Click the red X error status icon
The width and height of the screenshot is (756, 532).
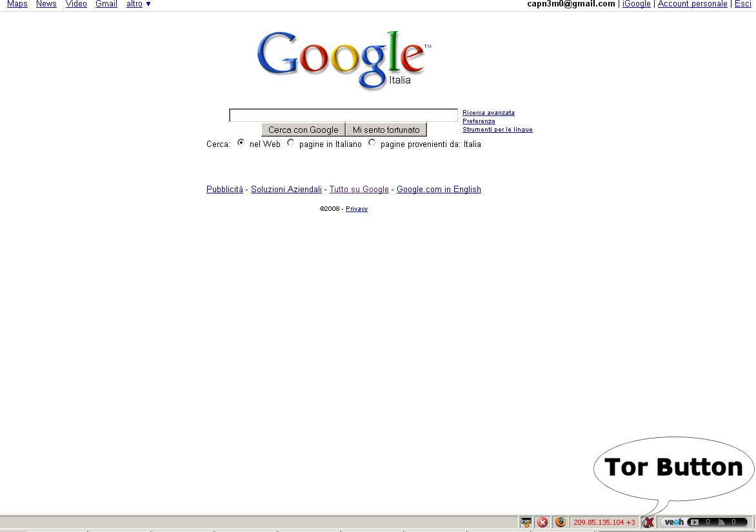point(542,522)
